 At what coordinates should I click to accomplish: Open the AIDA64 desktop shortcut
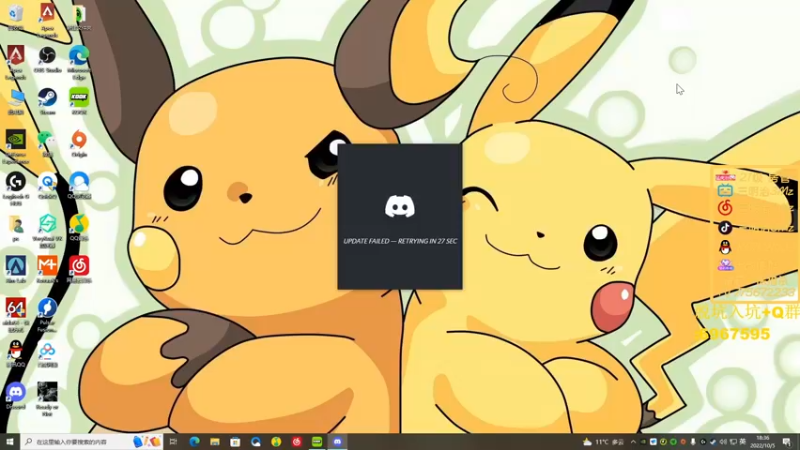(x=16, y=315)
